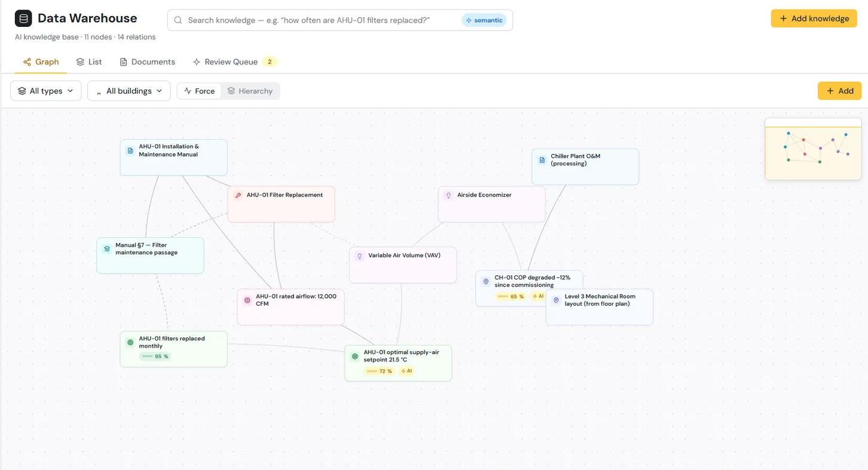Click the pin icon on Level 3 Mechanical Room node
This screenshot has width=868, height=470.
(x=556, y=300)
